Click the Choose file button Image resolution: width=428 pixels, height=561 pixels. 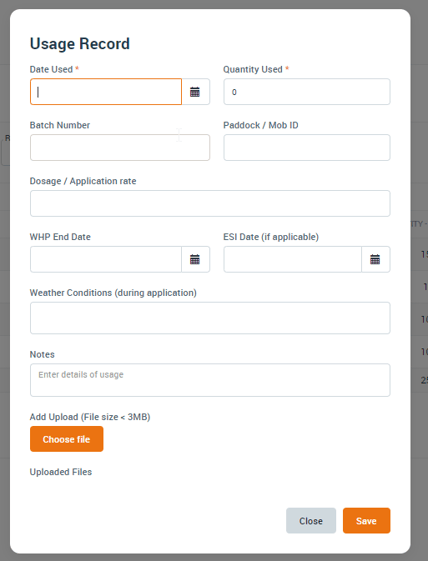67,439
